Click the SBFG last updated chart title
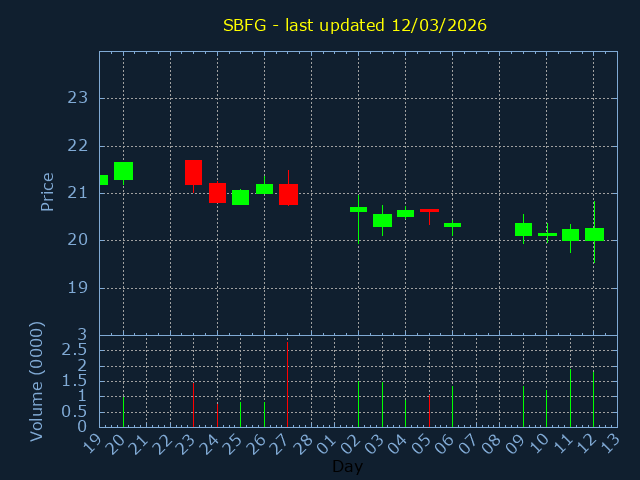Image resolution: width=640 pixels, height=480 pixels. 355,25
